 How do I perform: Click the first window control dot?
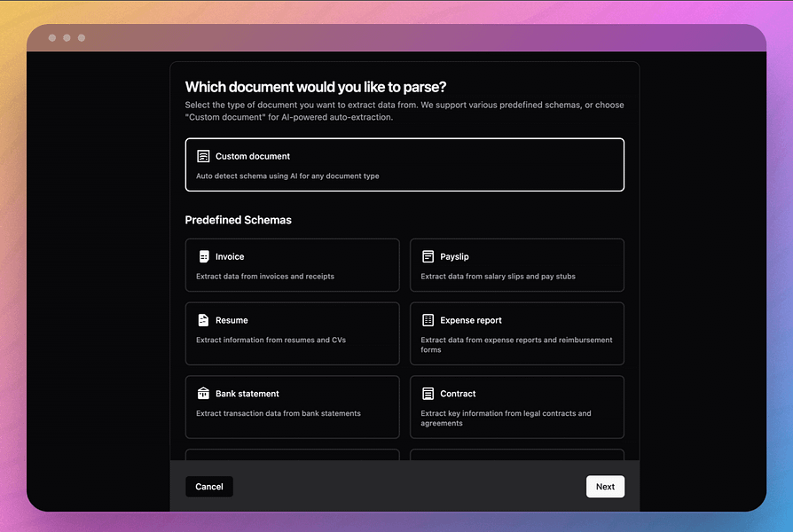coord(52,38)
